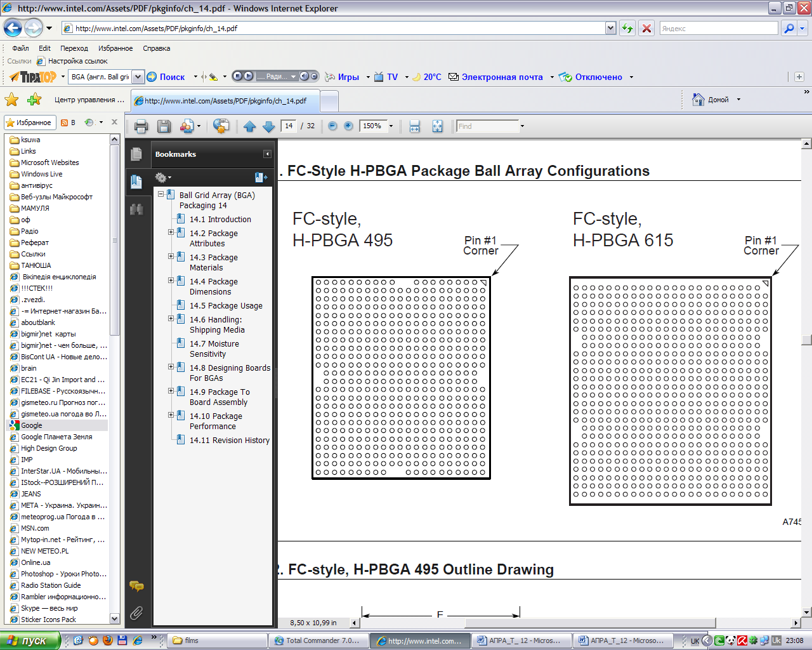Open Total Commander taskbar item

(x=318, y=640)
